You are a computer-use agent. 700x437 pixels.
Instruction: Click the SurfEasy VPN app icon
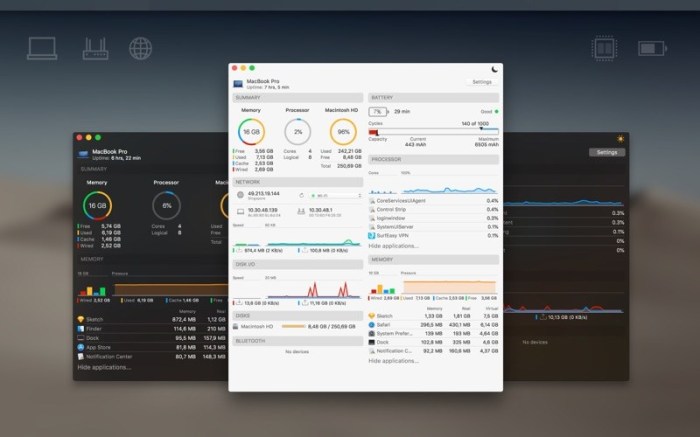point(371,235)
